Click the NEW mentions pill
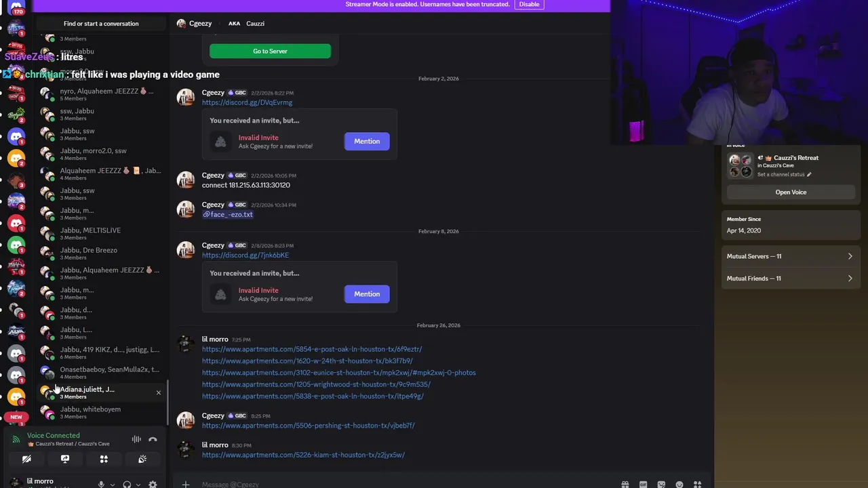The image size is (868, 488). 16,418
